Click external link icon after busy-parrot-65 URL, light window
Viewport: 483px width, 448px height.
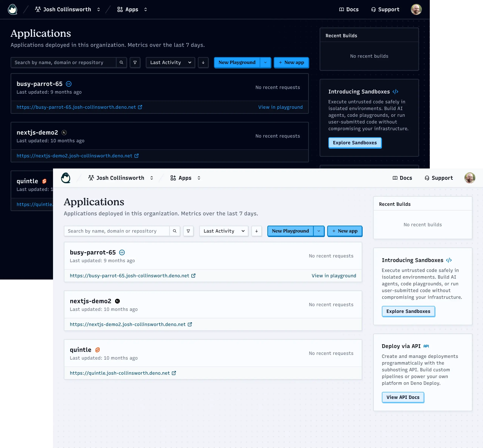[x=193, y=276]
